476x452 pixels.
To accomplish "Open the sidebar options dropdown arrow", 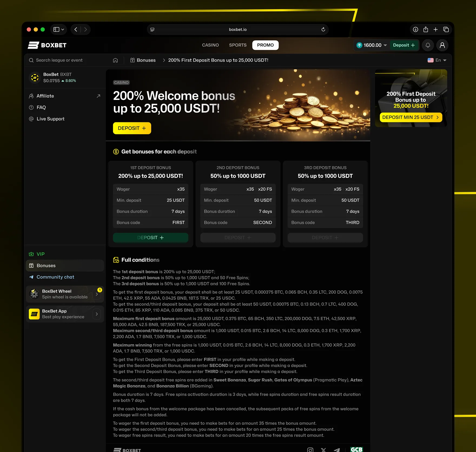I will 63,30.
